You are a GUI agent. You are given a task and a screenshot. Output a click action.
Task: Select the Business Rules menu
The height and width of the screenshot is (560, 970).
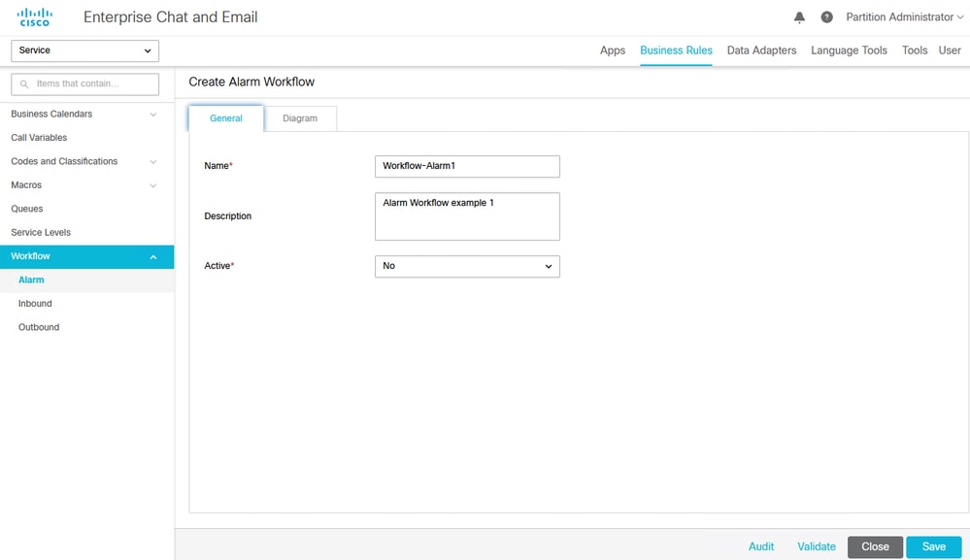[x=676, y=50]
